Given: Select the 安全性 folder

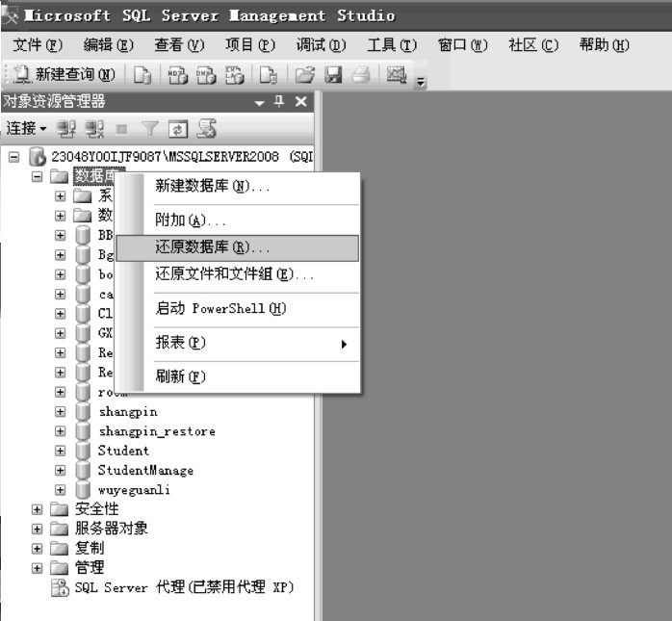Looking at the screenshot, I should pos(97,509).
